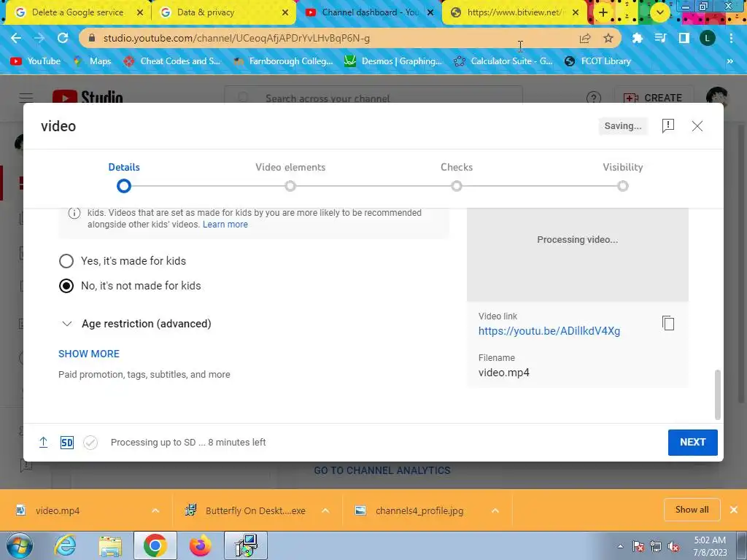Open options for Butterfly On Desktop exe download

(325, 510)
